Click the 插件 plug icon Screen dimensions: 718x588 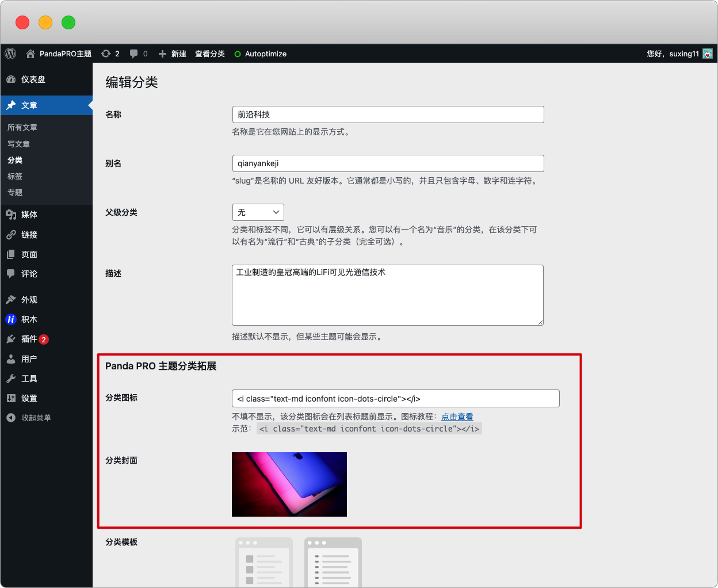(x=11, y=339)
